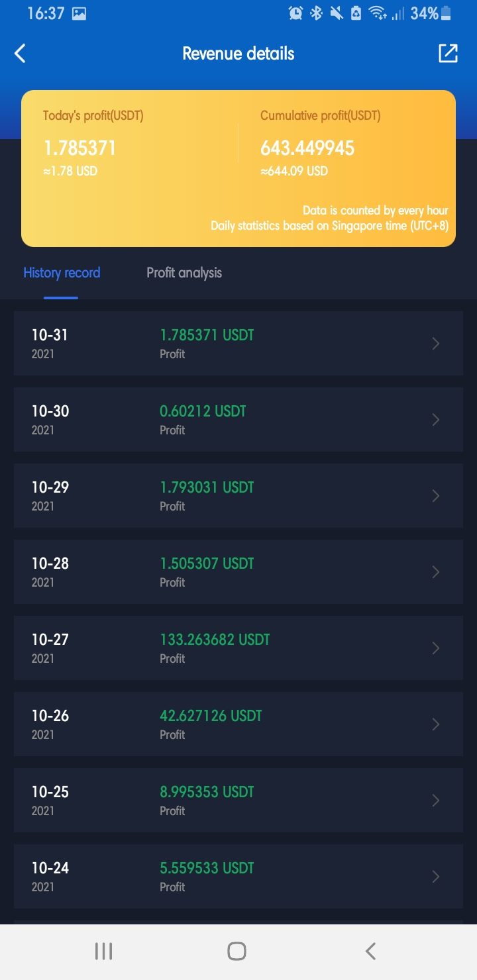The height and width of the screenshot is (980, 477).
Task: Open chevron for 10-24 profit entry
Action: click(436, 877)
